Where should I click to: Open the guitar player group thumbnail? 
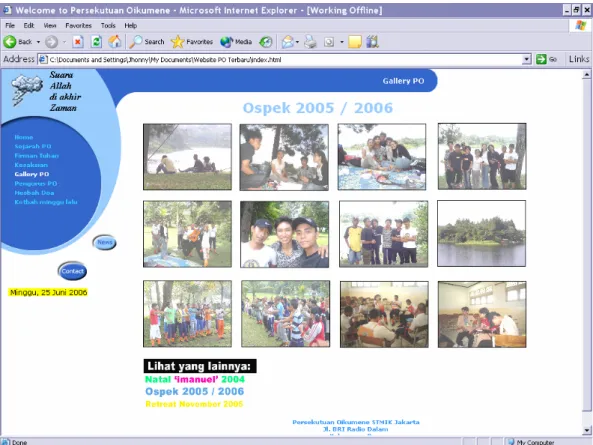pyautogui.click(x=187, y=234)
